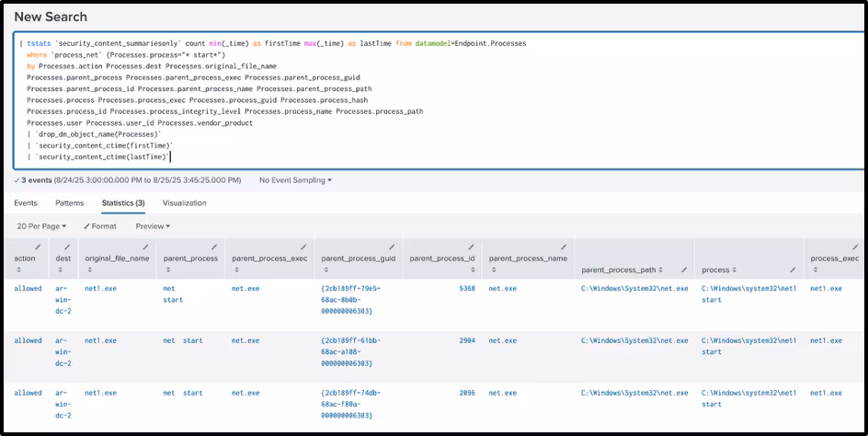This screenshot has height=436, width=868.
Task: Click edit pencil for parent_process_exec column
Action: click(308, 247)
